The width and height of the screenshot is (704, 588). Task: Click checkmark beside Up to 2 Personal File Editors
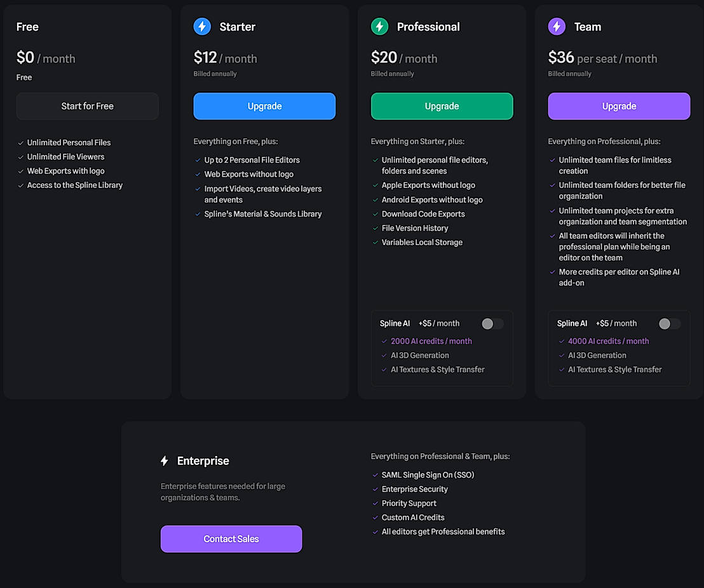tap(198, 160)
